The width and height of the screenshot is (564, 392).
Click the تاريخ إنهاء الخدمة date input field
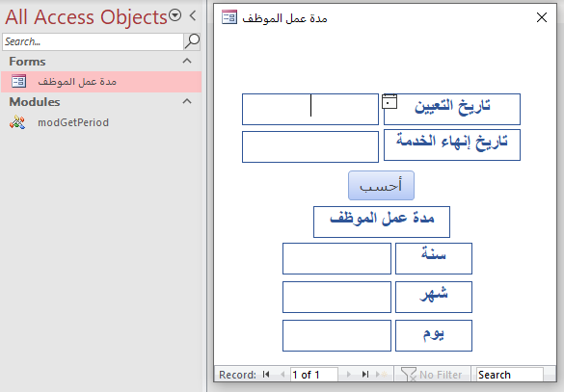coord(310,146)
